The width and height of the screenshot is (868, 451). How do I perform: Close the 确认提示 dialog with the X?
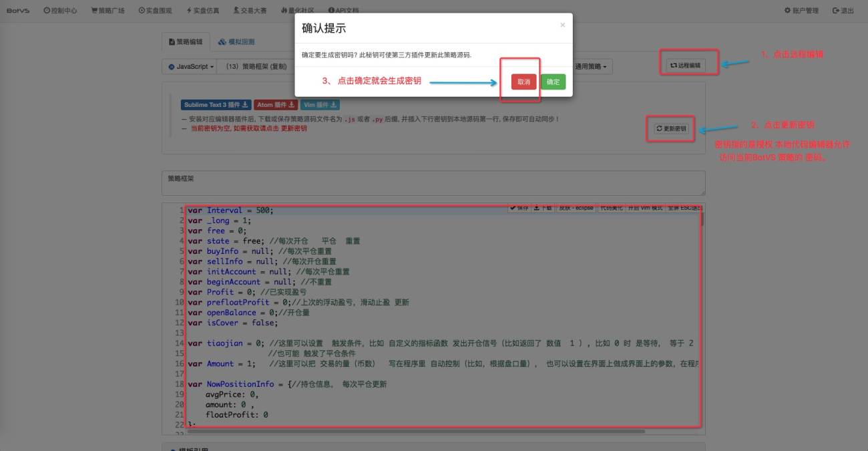tap(562, 25)
